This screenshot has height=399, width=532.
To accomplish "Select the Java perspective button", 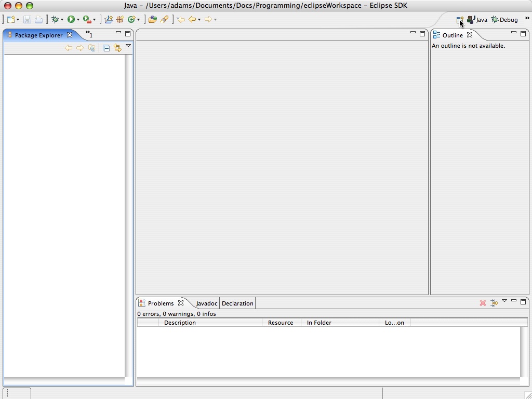I will [x=477, y=20].
